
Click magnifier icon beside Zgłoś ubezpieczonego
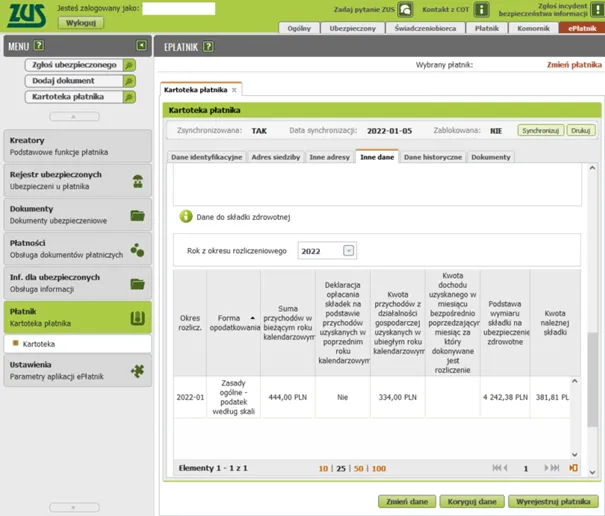point(129,65)
